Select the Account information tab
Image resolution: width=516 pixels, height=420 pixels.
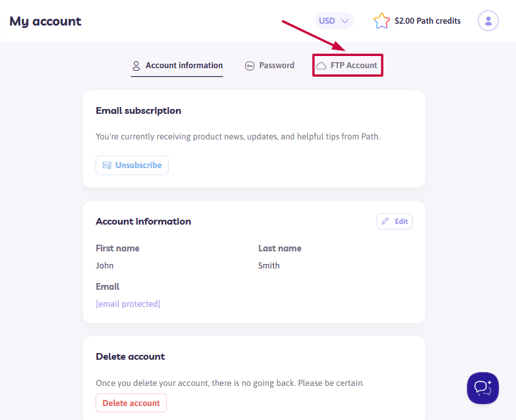pos(177,66)
